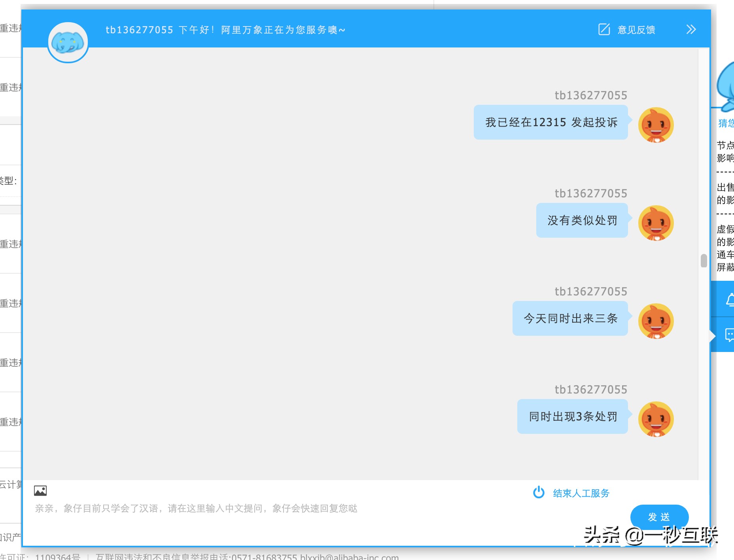Click the report phone number 0571-81683755

tap(263, 556)
